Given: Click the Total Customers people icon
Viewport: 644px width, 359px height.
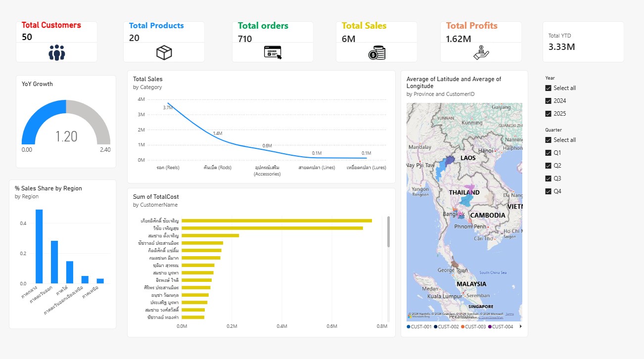Looking at the screenshot, I should point(57,52).
